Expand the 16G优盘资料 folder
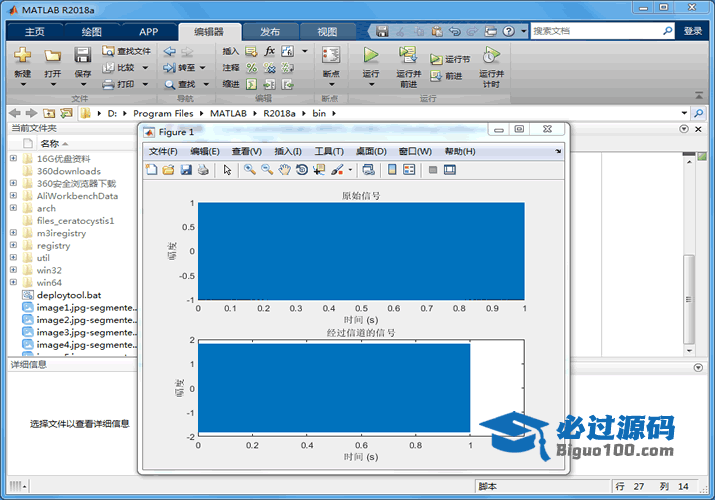The height and width of the screenshot is (500, 715). click(13, 158)
